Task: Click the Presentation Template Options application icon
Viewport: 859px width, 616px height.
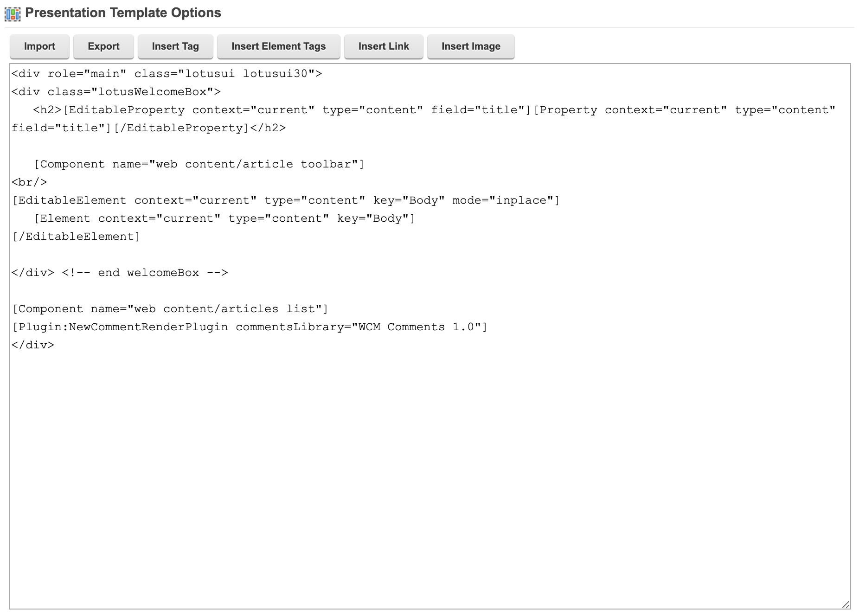Action: point(13,14)
